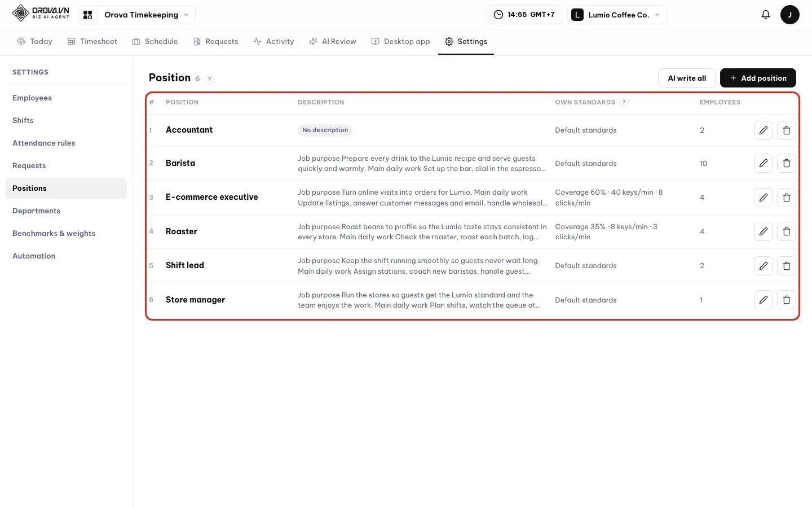The image size is (812, 508).
Task: Edit the Roaster position
Action: pos(763,231)
